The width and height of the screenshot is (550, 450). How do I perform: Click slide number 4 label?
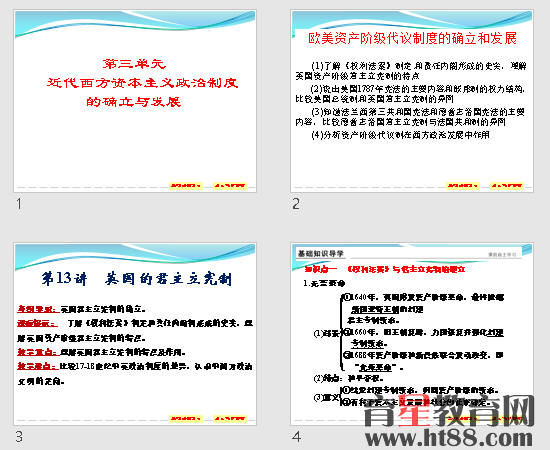[x=296, y=437]
